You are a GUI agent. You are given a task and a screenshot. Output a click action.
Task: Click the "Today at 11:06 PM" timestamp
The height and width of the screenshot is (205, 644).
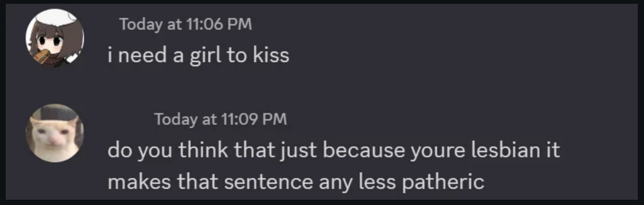coord(186,24)
